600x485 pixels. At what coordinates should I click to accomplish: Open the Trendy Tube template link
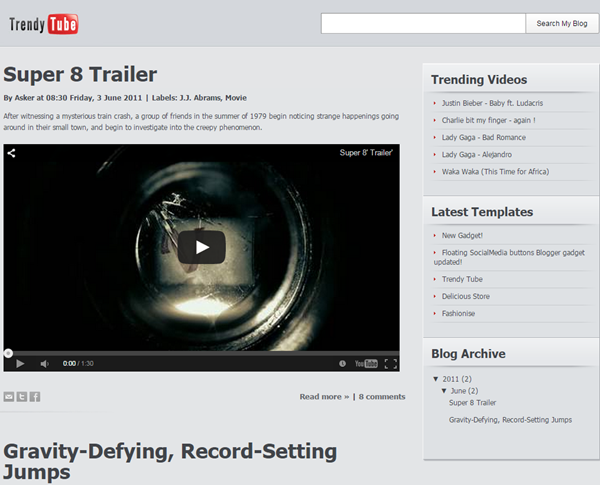pos(462,279)
